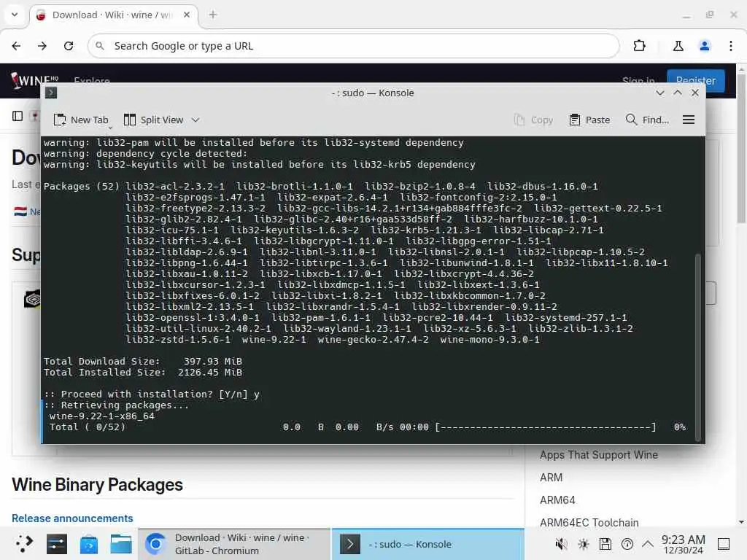Open the Konsole hamburger menu
Image resolution: width=747 pixels, height=560 pixels.
pyautogui.click(x=689, y=120)
